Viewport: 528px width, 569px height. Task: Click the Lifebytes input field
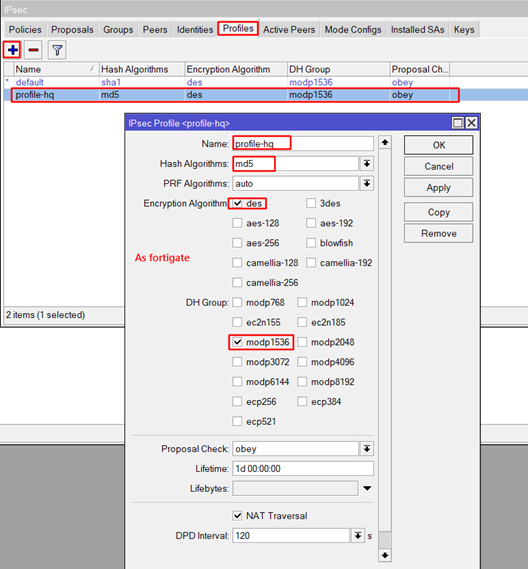pyautogui.click(x=295, y=488)
